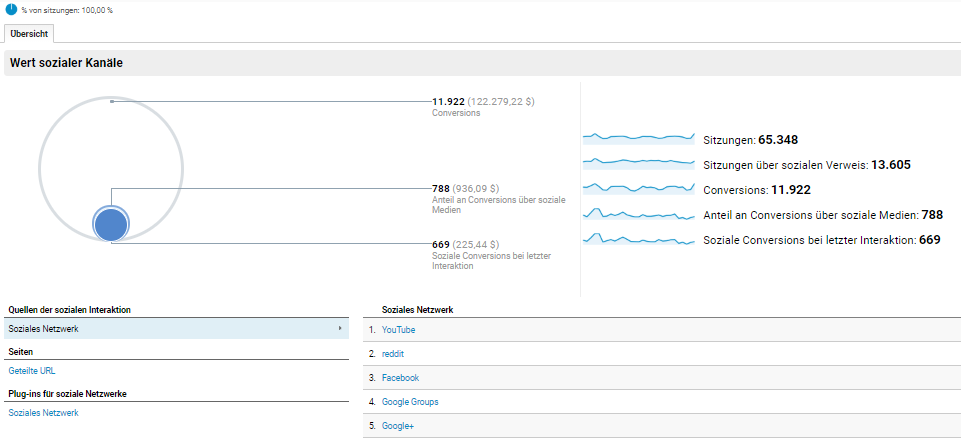Click the Quellen der sozialen Interaktion heading
This screenshot has height=441, width=961.
(69, 310)
